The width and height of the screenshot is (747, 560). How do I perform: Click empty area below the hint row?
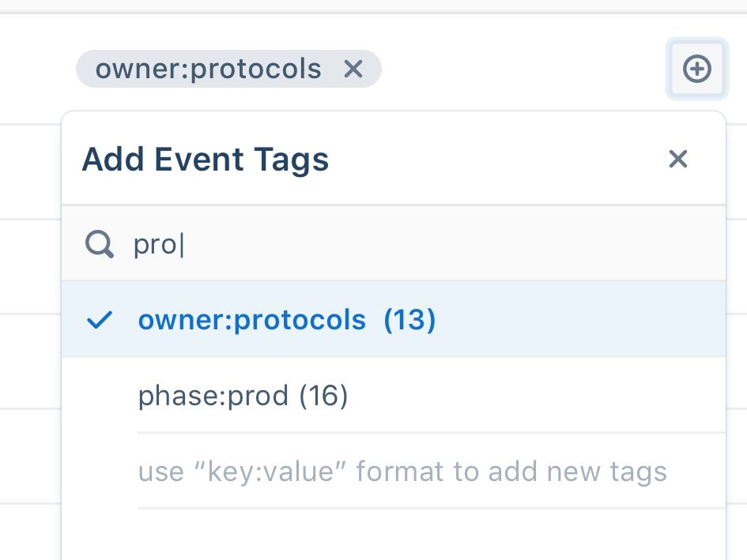tap(395, 533)
